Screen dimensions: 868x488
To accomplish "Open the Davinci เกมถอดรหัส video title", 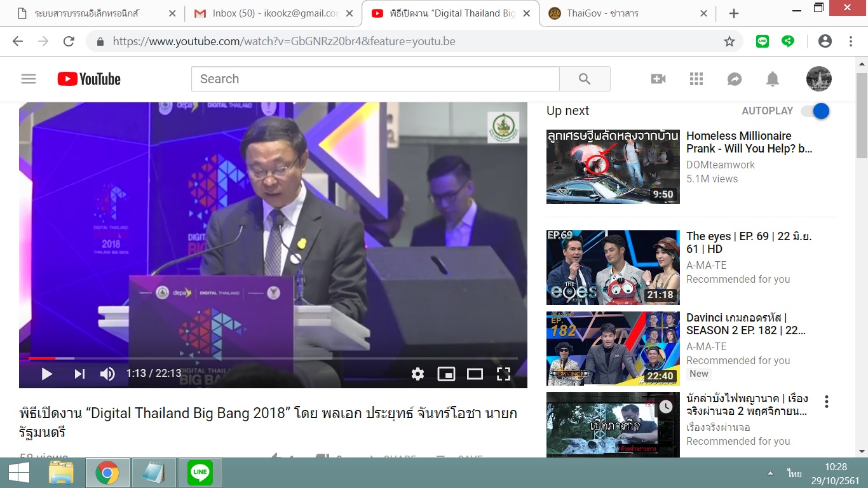I will (x=746, y=324).
